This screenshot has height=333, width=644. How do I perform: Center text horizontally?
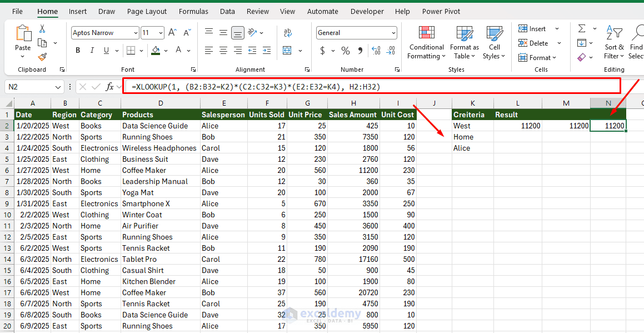[223, 50]
